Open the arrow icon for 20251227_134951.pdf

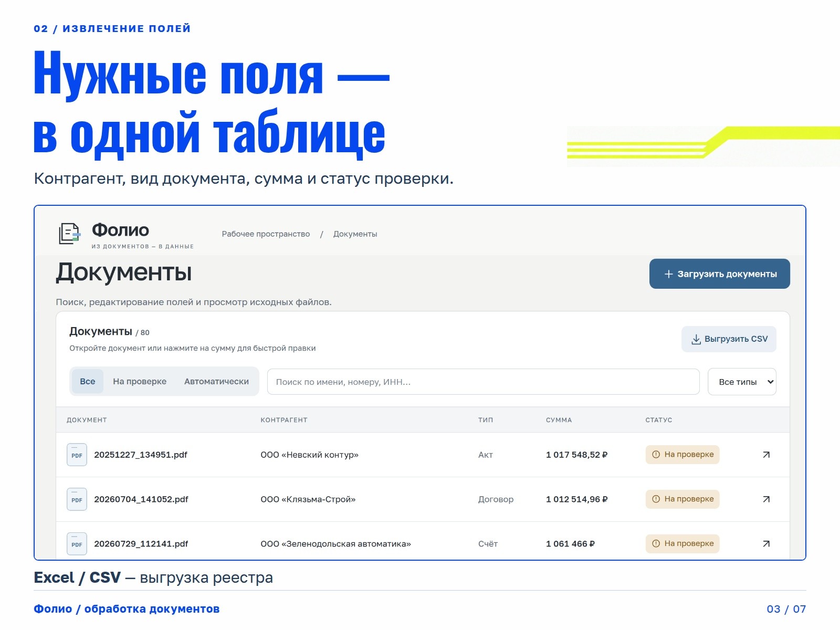[766, 455]
